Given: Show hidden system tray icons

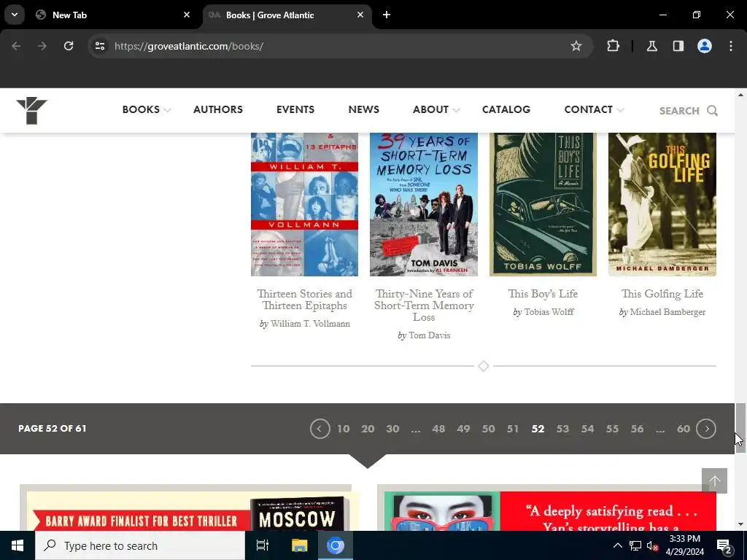Looking at the screenshot, I should click(617, 545).
